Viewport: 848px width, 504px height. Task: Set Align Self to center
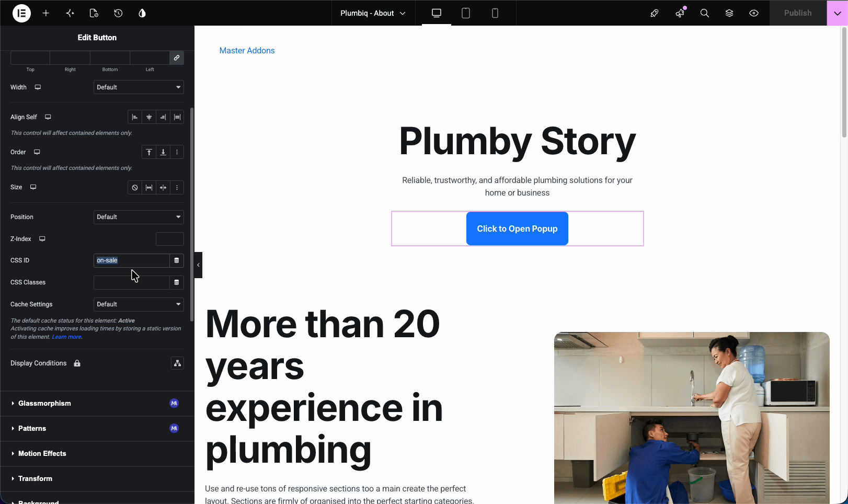[149, 117]
